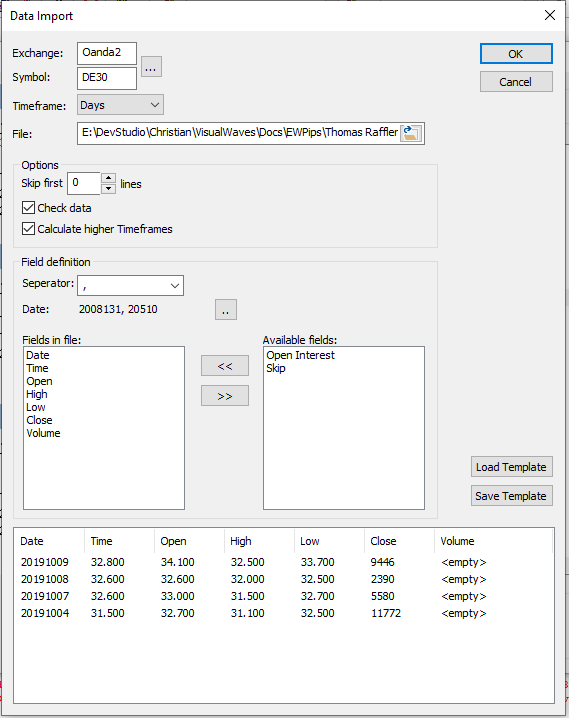The image size is (569, 718).
Task: Decrease the Skip first lines spinner
Action: click(x=108, y=189)
